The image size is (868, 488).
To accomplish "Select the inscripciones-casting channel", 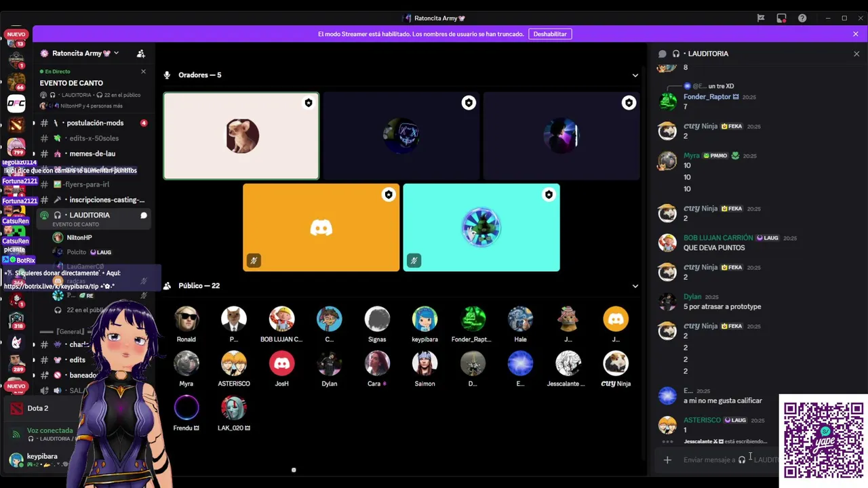I will pyautogui.click(x=94, y=200).
